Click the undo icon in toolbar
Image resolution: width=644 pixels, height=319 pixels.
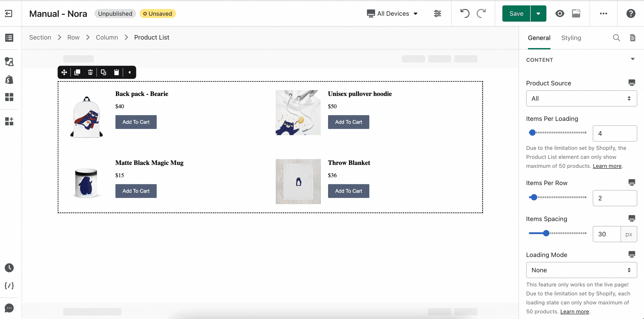coord(465,13)
